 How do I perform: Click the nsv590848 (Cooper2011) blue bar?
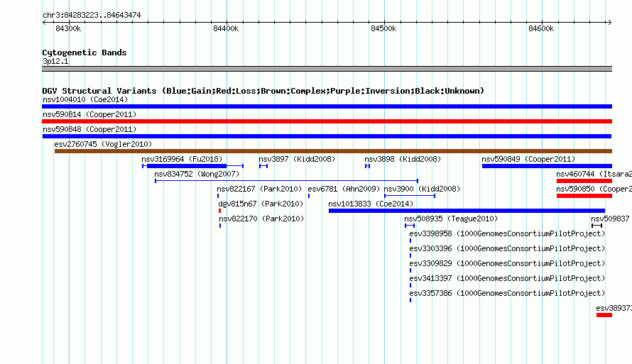coord(327,136)
